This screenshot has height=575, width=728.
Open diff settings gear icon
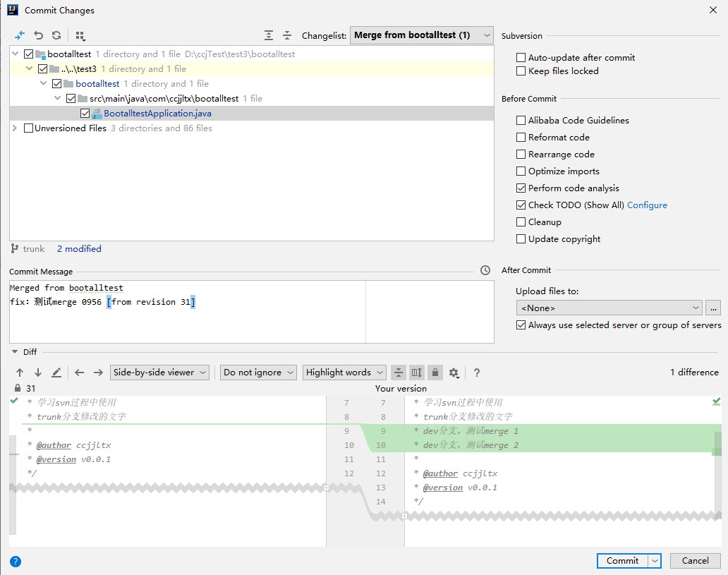click(x=454, y=373)
